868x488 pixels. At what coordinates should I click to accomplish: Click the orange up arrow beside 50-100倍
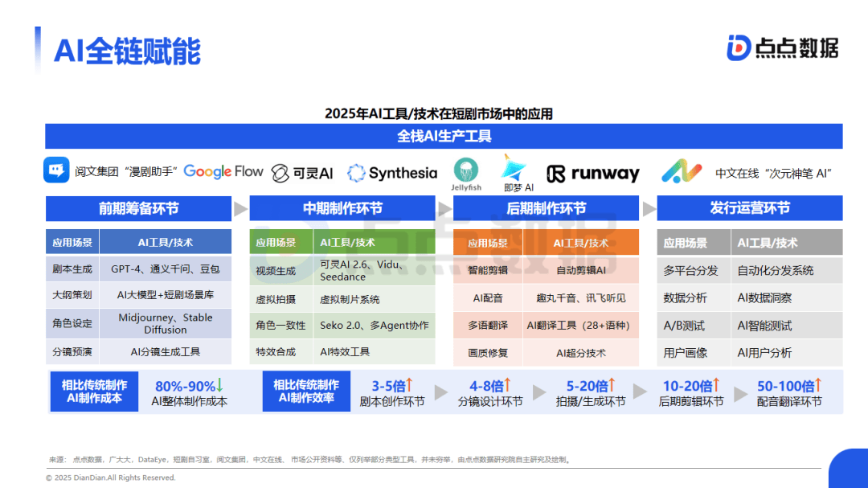coord(819,385)
